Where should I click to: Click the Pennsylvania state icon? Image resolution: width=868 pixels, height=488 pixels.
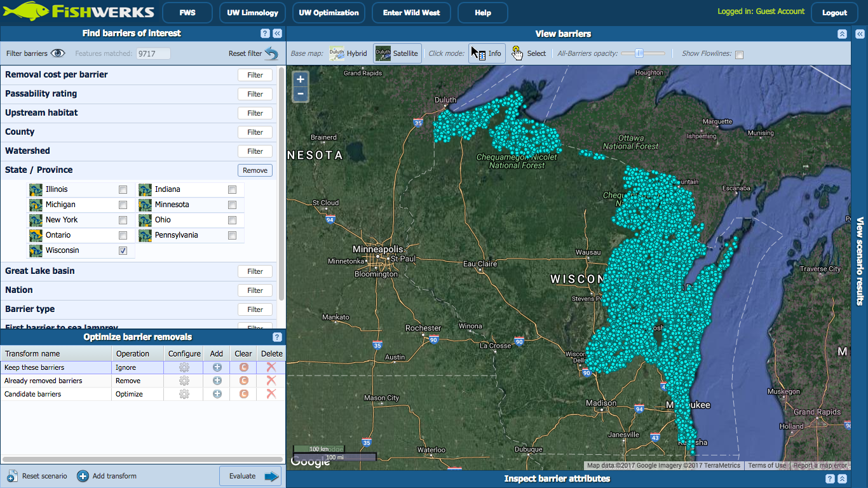coord(146,235)
